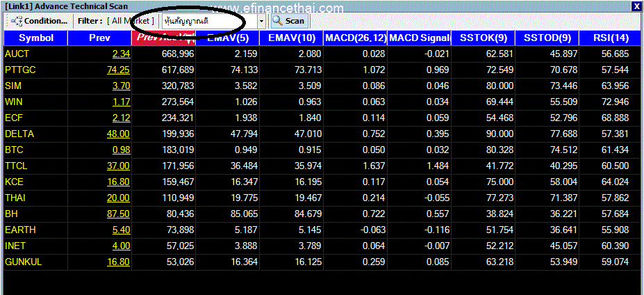644x295 pixels.
Task: Open the Condition settings button
Action: 39,21
